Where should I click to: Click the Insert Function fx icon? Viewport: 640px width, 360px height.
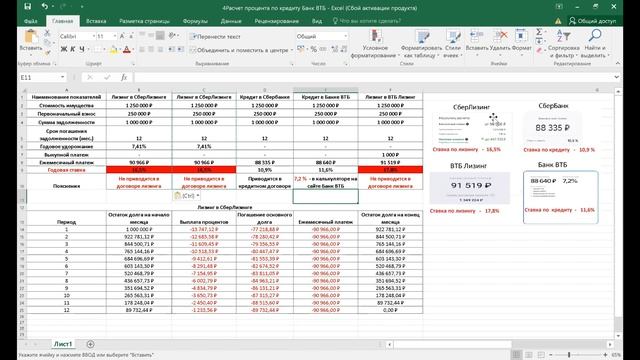[x=124, y=77]
